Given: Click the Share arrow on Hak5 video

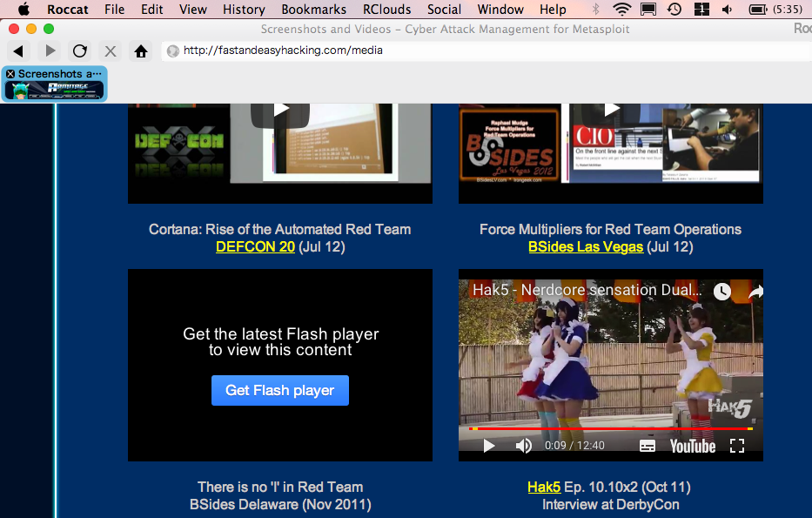Looking at the screenshot, I should tap(755, 293).
